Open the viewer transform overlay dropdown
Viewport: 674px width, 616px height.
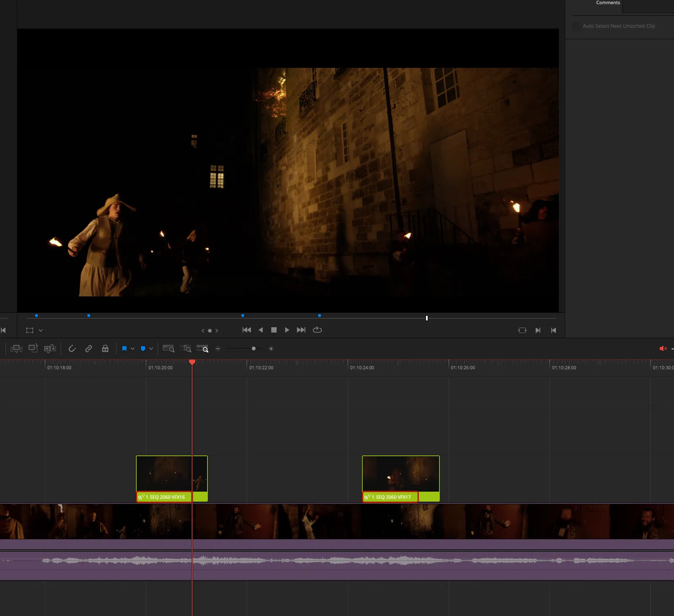(x=40, y=331)
